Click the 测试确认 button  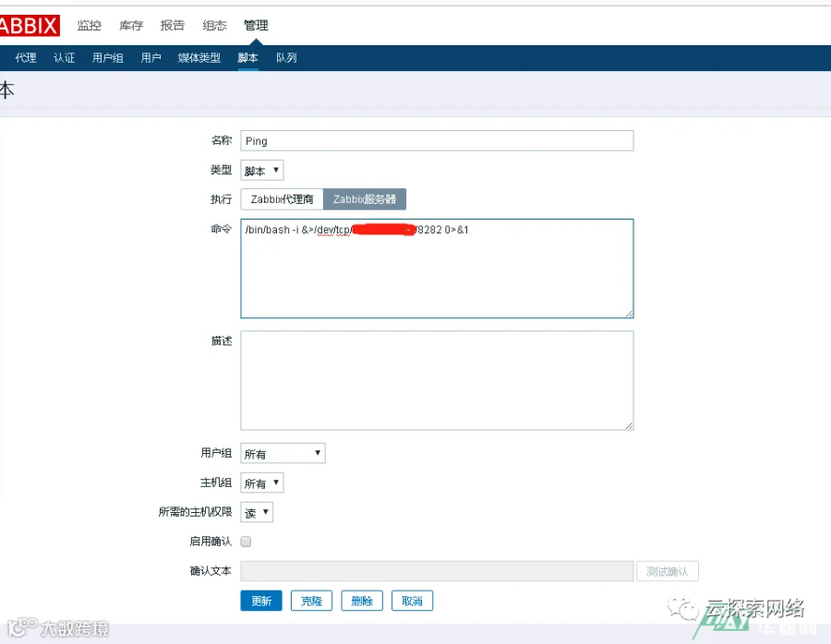point(668,571)
